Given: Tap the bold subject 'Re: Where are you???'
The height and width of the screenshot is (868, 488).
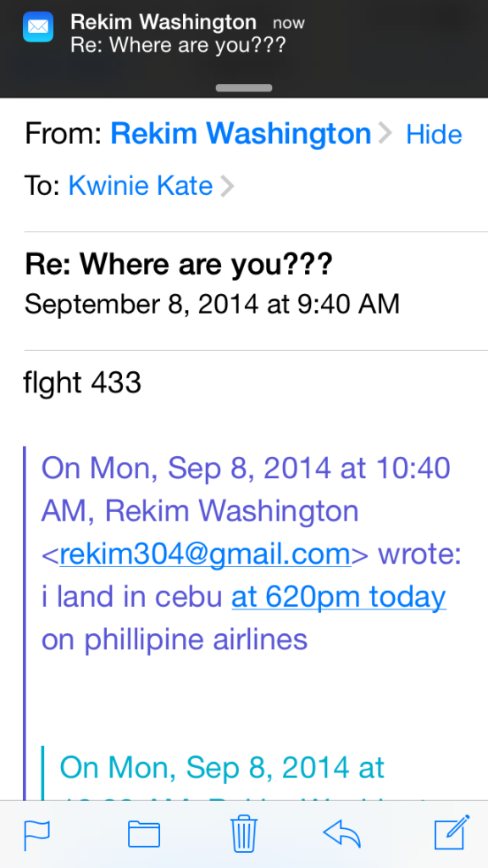Looking at the screenshot, I should click(x=179, y=265).
